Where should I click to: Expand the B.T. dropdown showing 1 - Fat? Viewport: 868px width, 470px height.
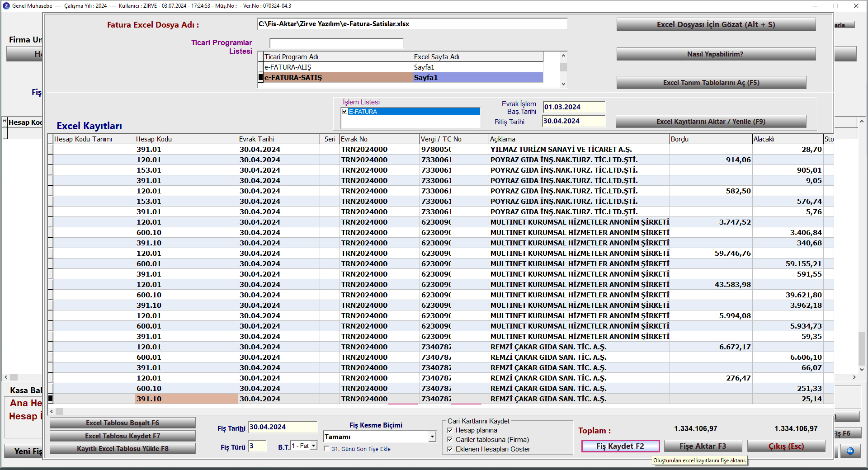click(314, 446)
